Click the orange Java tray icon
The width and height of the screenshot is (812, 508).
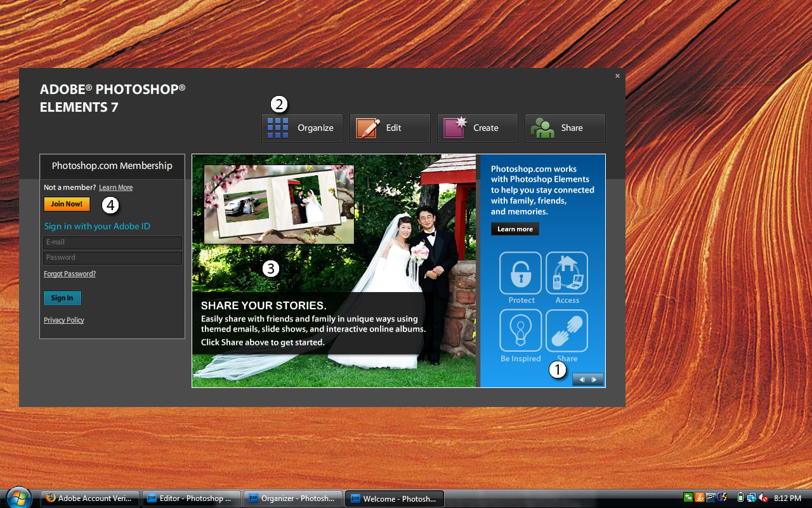[700, 497]
